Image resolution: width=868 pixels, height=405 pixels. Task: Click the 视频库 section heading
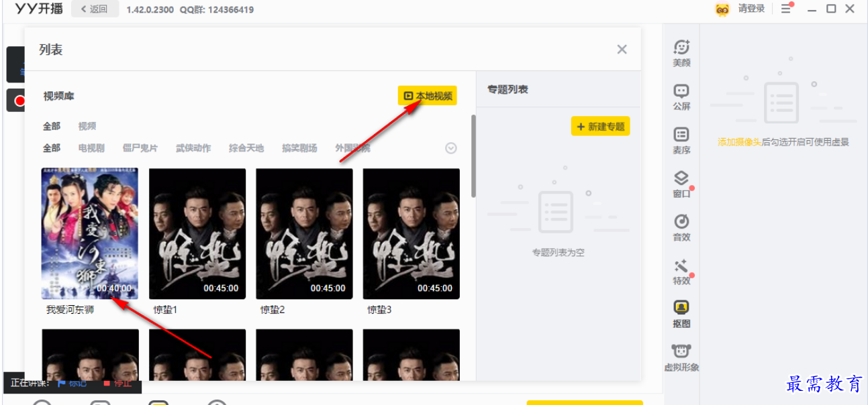point(58,96)
